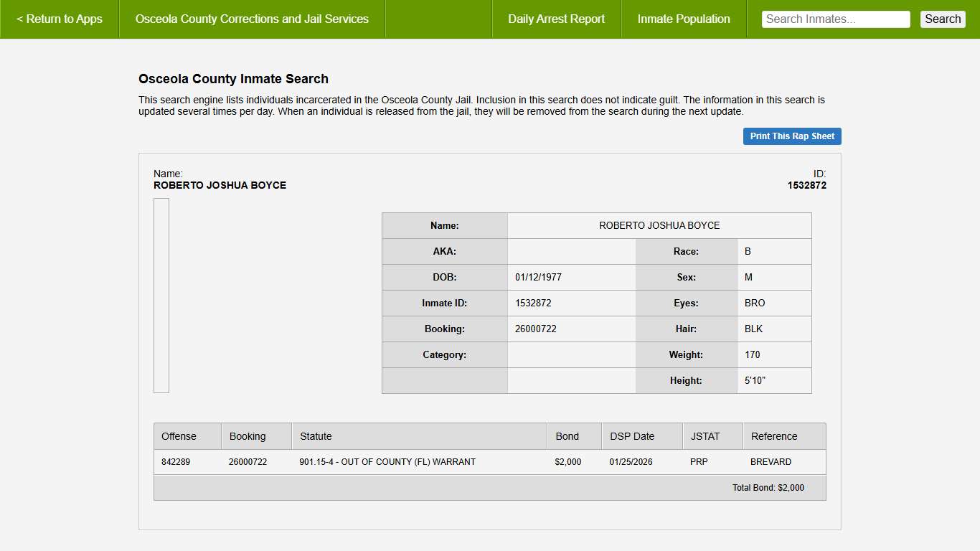
Task: Click the Statute column header
Action: point(316,436)
